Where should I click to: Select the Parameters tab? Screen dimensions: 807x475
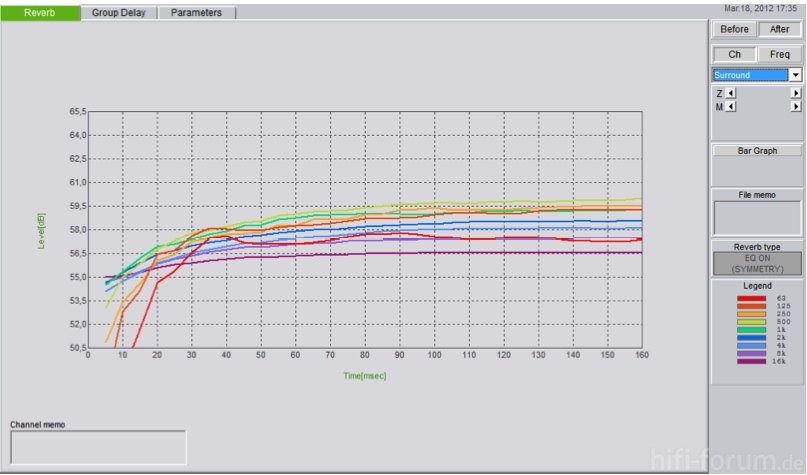click(196, 13)
